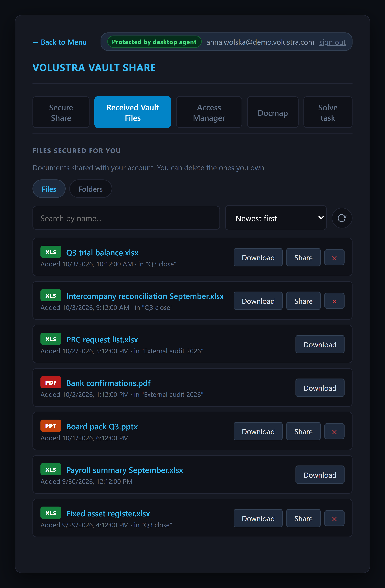The height and width of the screenshot is (588, 385).
Task: Open the PBC request list.xlsx file name
Action: [x=102, y=340]
